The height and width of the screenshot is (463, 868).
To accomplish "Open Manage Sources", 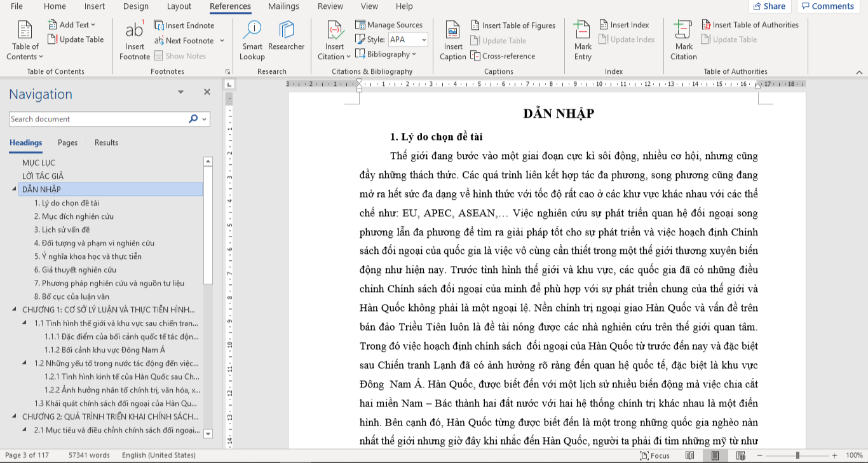I will coord(389,25).
